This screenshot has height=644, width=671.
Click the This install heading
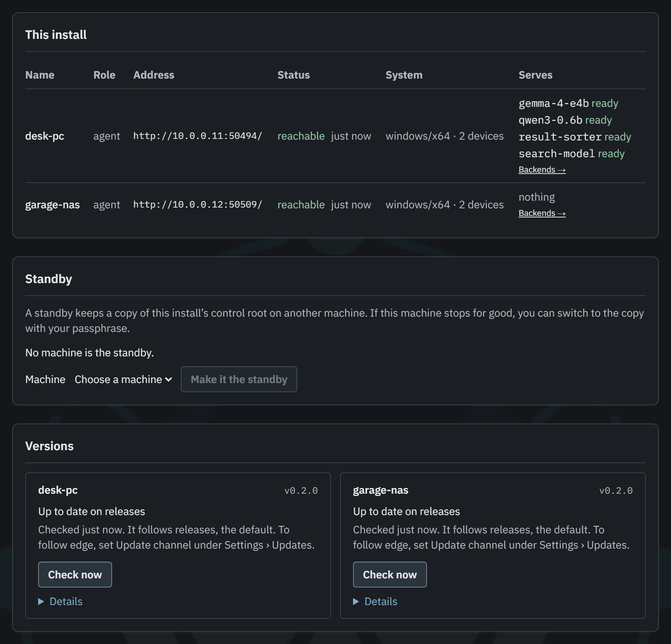click(x=56, y=35)
